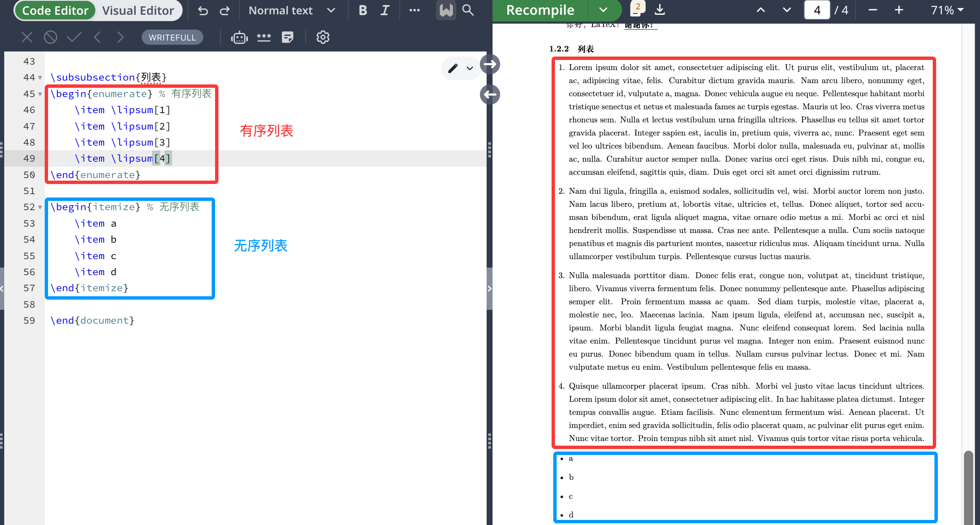This screenshot has height=525, width=980.
Task: Click the undo arrow icon
Action: pyautogui.click(x=203, y=11)
